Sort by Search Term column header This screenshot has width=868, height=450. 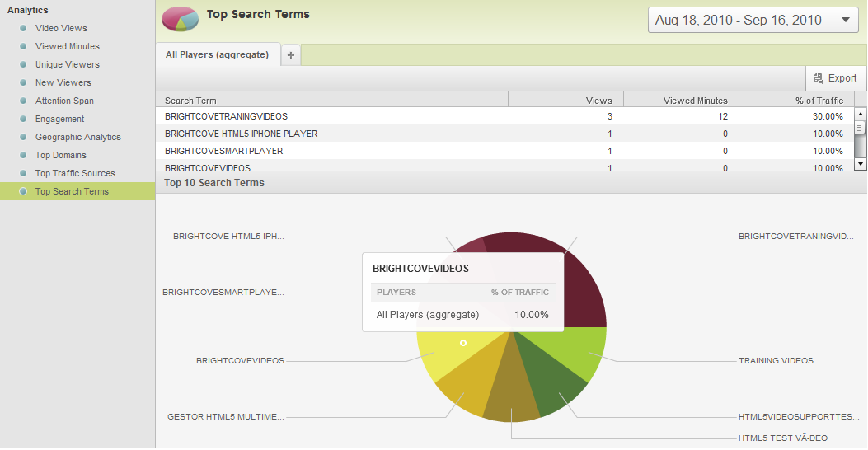(332, 101)
